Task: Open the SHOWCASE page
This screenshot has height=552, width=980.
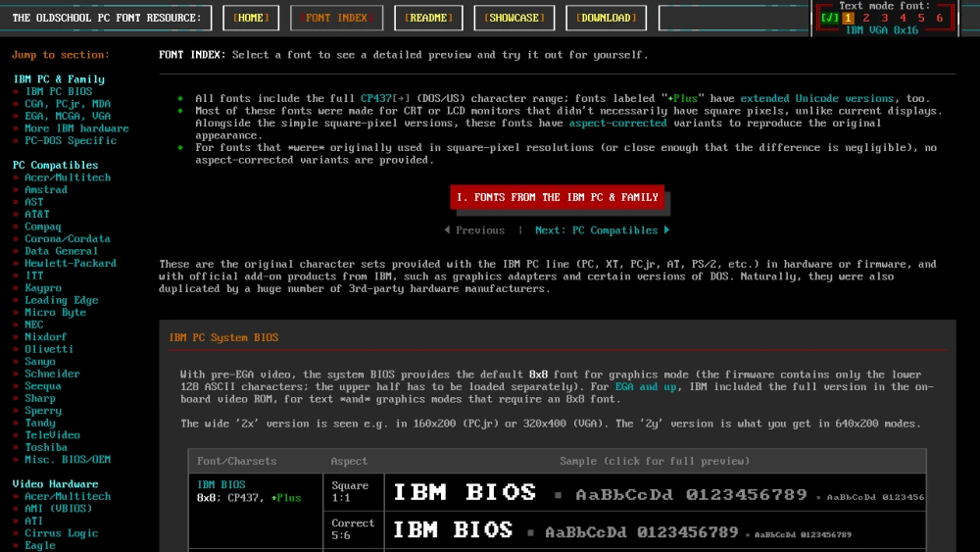Action: [514, 18]
